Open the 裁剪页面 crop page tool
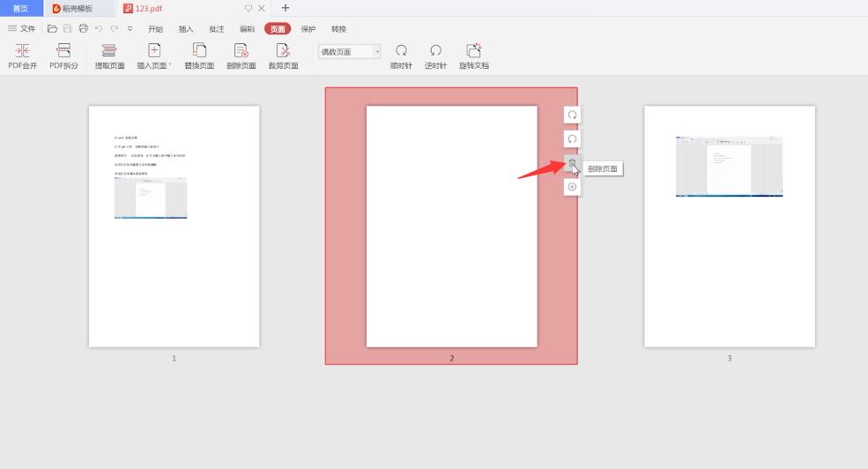 [x=283, y=56]
